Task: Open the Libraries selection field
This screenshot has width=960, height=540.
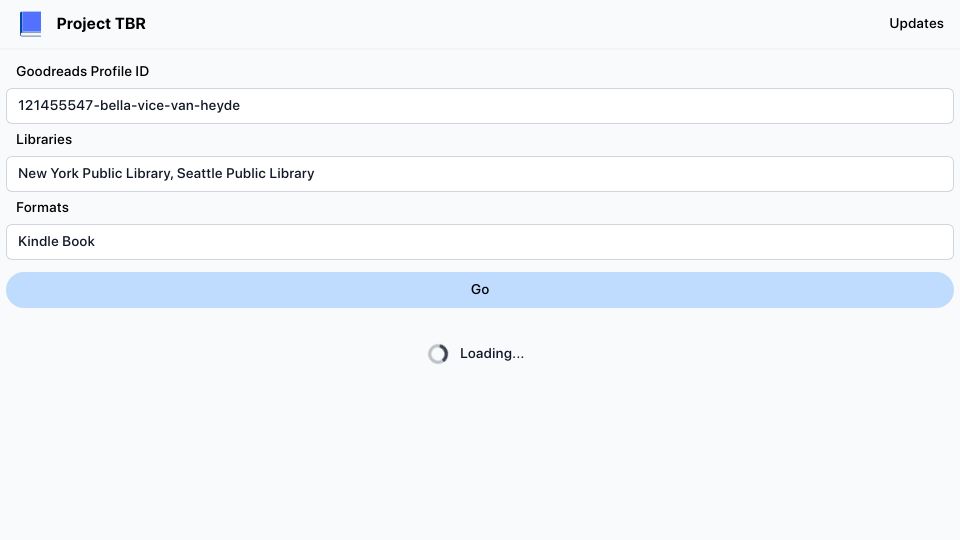Action: tap(480, 174)
